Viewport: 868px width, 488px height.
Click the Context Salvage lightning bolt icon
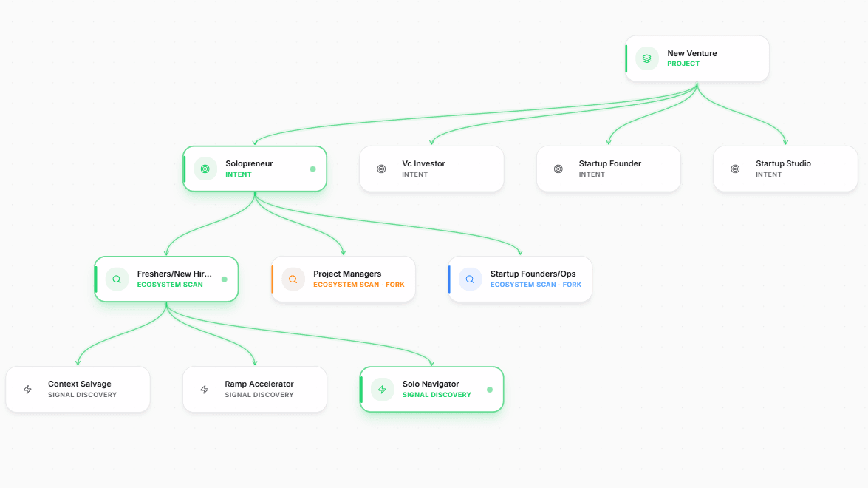[x=27, y=390]
